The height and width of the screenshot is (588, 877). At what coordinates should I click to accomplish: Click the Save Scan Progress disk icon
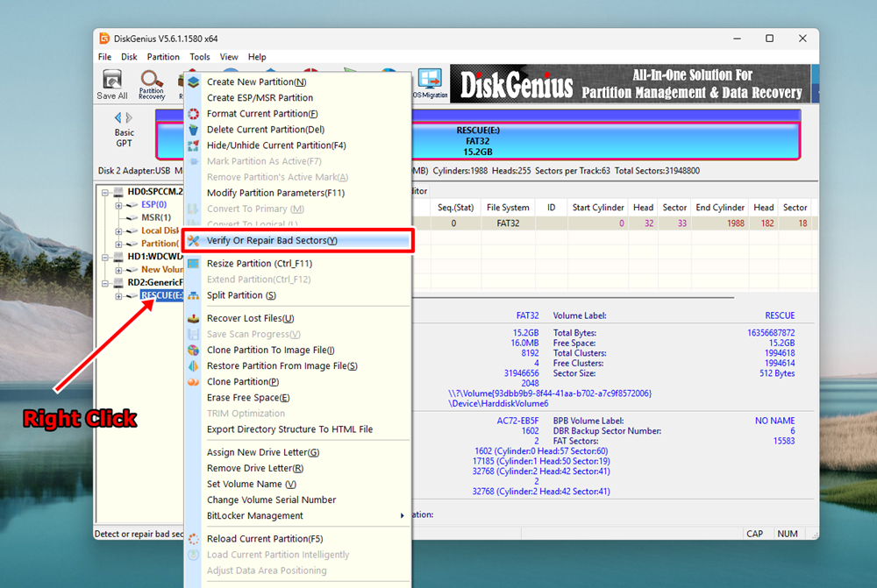tap(194, 334)
